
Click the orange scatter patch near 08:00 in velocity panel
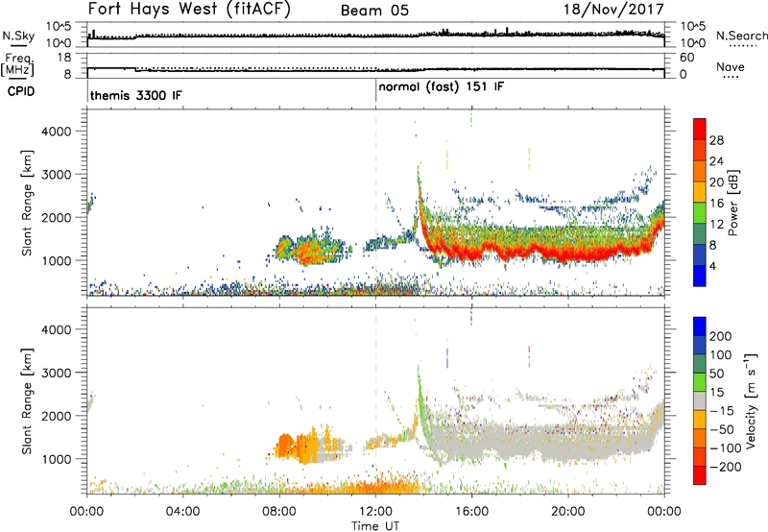click(286, 446)
